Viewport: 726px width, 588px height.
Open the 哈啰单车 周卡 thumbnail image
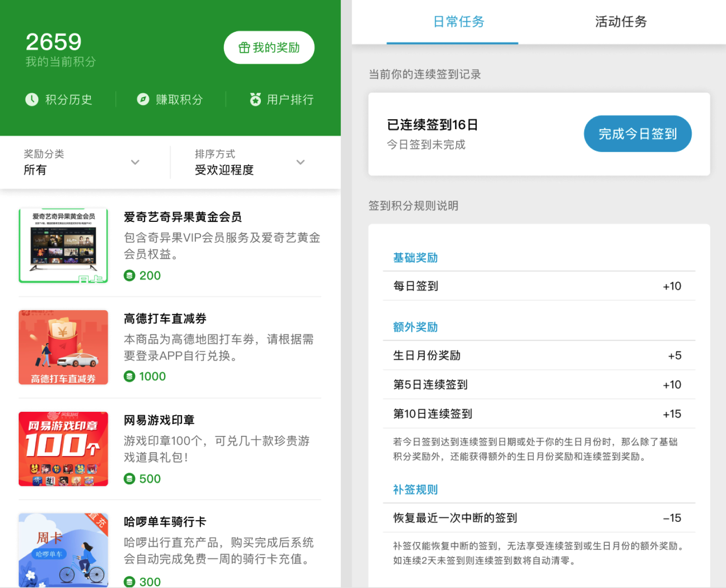63,550
